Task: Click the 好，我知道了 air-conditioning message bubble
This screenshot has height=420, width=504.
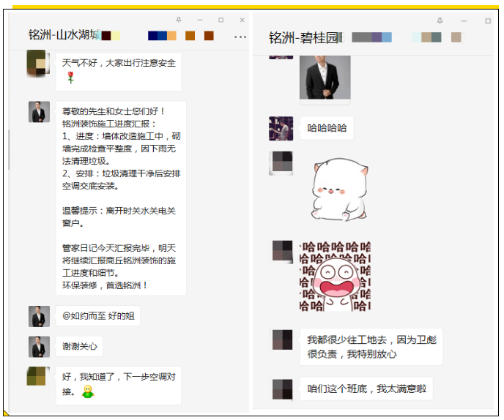Action: [x=118, y=385]
